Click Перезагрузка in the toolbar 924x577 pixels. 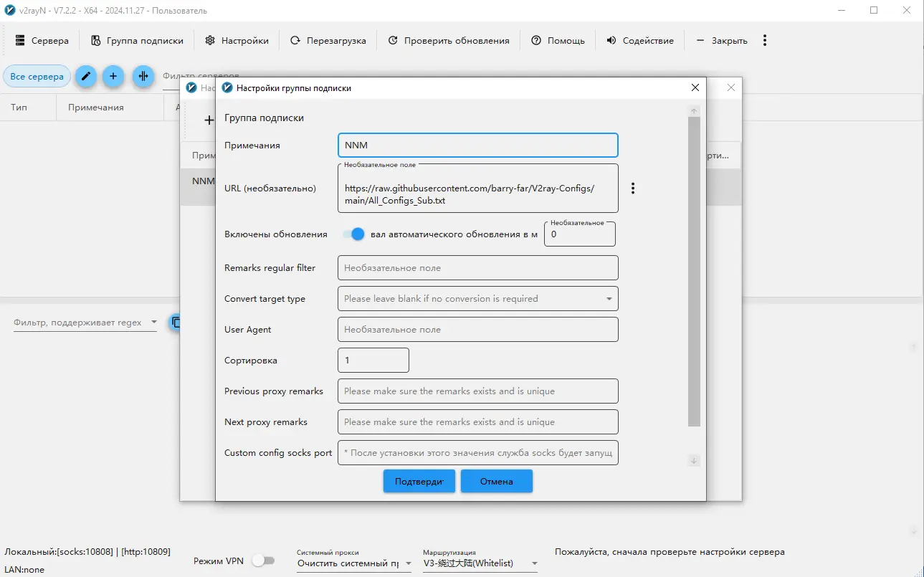point(328,41)
